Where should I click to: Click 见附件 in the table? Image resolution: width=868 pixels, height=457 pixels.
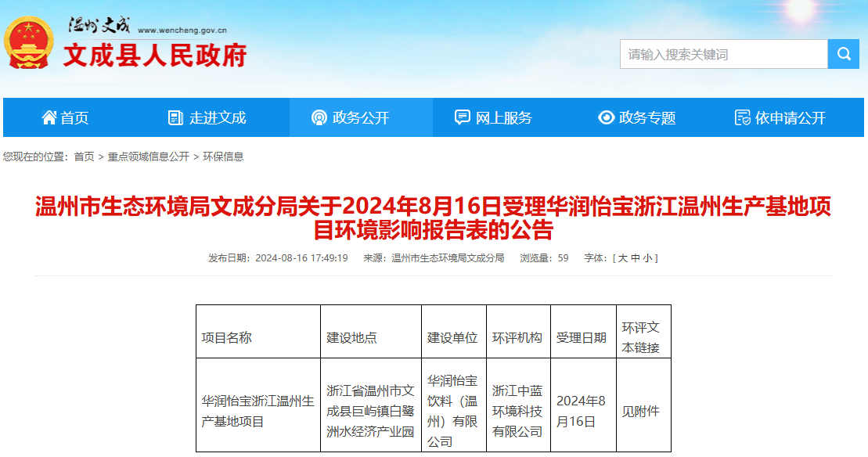(x=640, y=411)
